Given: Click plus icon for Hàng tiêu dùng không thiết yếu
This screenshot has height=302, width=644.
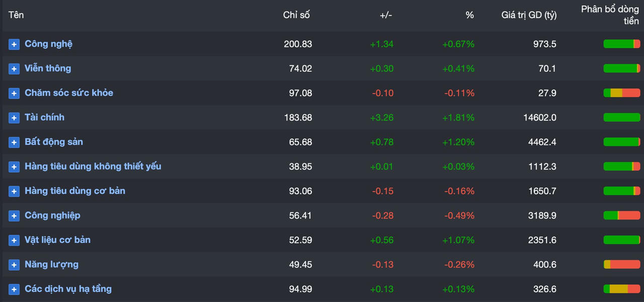Looking at the screenshot, I should [x=14, y=167].
